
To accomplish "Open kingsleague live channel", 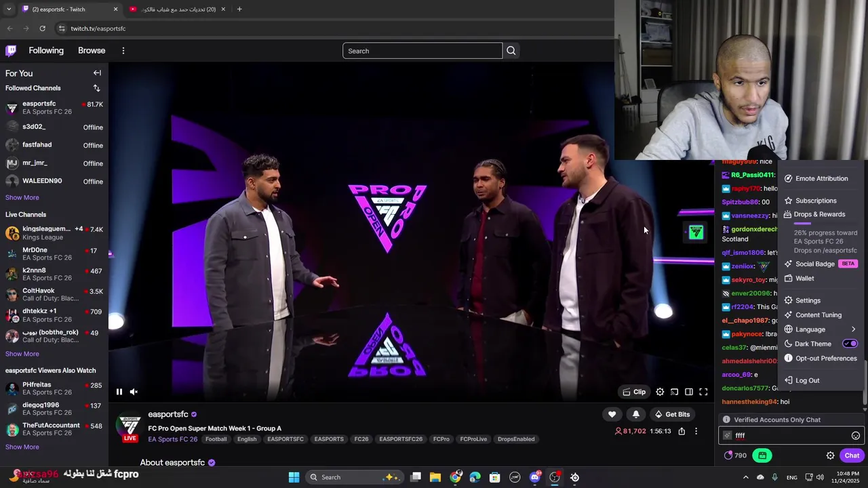I will pyautogui.click(x=54, y=233).
